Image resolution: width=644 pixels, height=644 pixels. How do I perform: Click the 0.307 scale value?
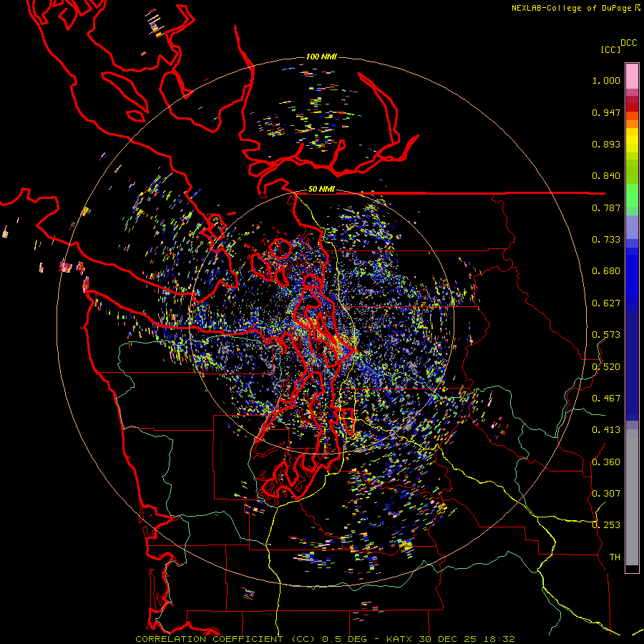(x=606, y=494)
